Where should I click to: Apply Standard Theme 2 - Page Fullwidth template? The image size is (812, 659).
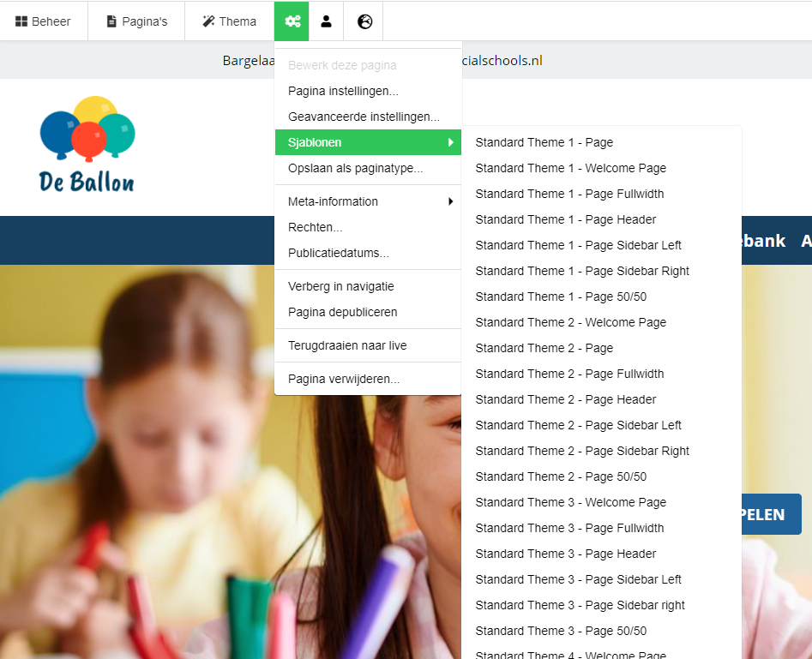point(569,374)
